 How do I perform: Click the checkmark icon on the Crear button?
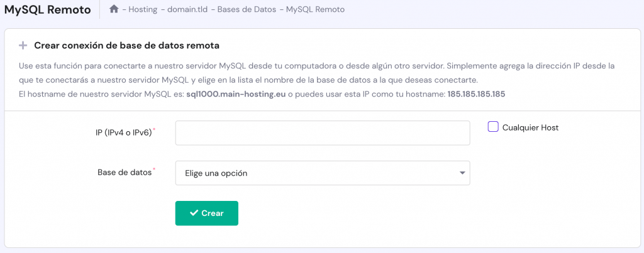(x=194, y=213)
